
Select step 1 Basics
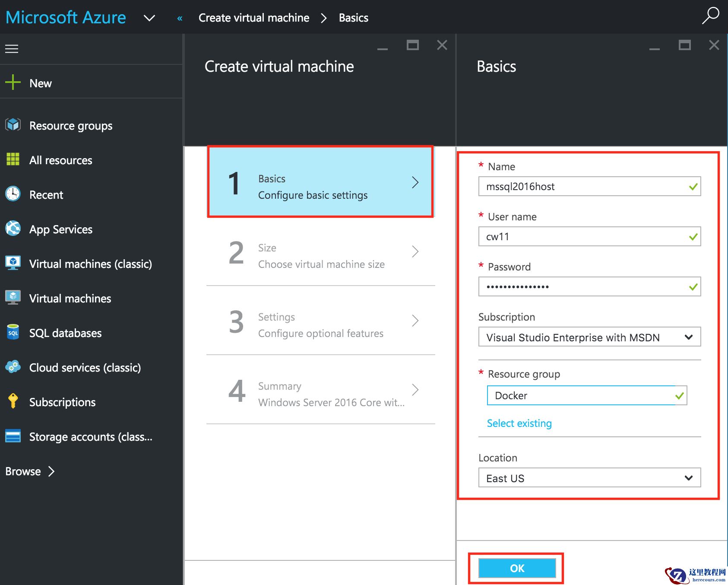coord(320,182)
